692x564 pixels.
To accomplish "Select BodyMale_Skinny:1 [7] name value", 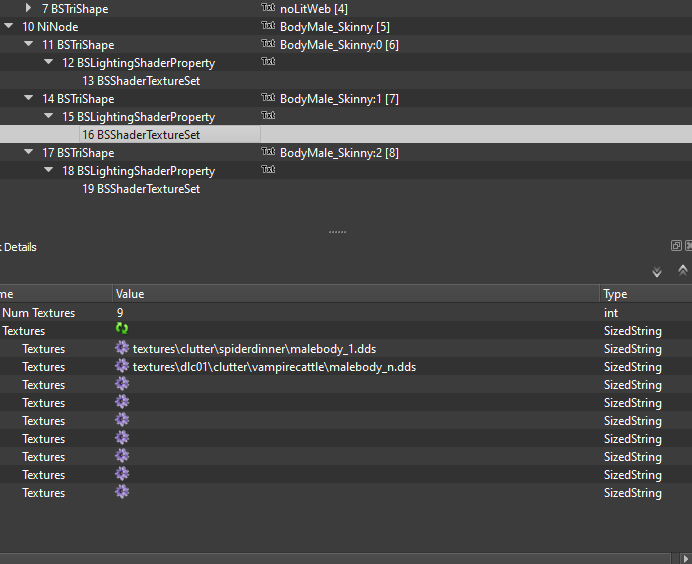I will click(x=339, y=99).
